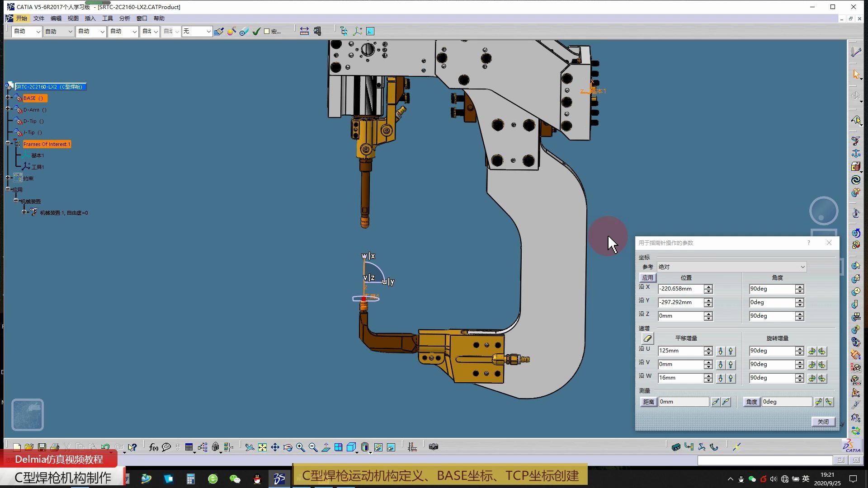Click the Fit All In view icon

[x=262, y=447]
